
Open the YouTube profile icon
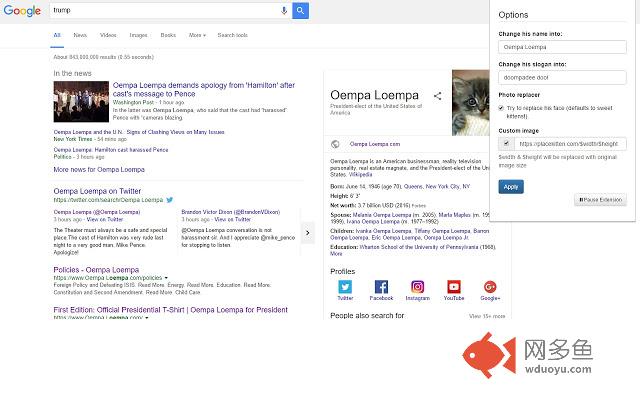(454, 287)
